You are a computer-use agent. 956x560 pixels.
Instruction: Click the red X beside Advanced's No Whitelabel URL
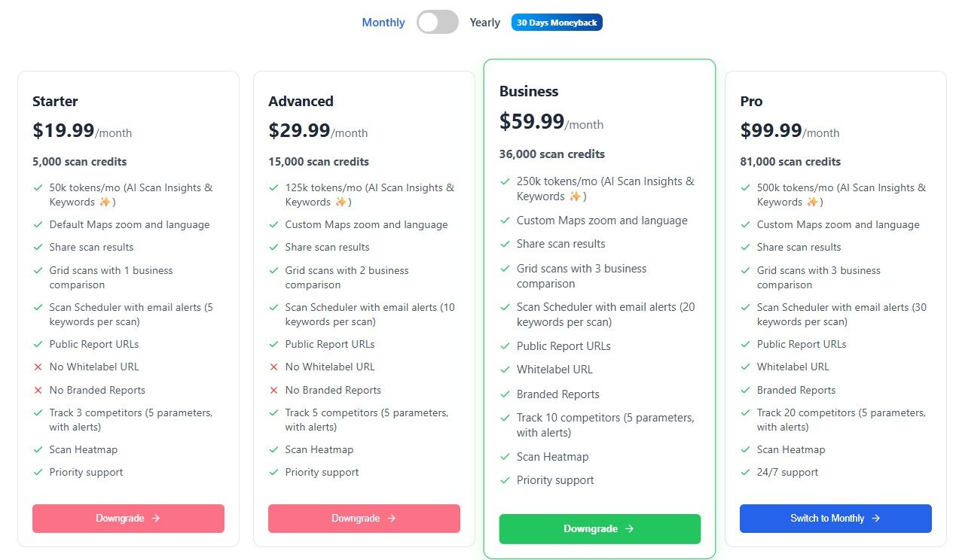click(x=273, y=367)
